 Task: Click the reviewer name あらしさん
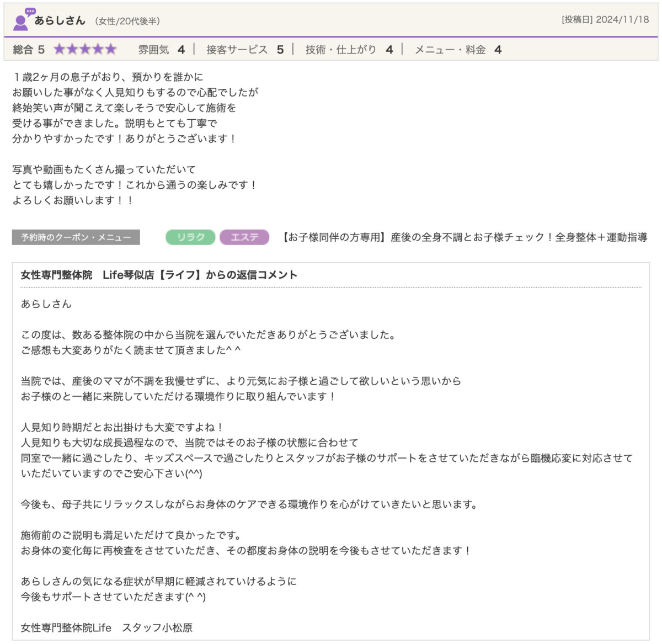pyautogui.click(x=60, y=20)
